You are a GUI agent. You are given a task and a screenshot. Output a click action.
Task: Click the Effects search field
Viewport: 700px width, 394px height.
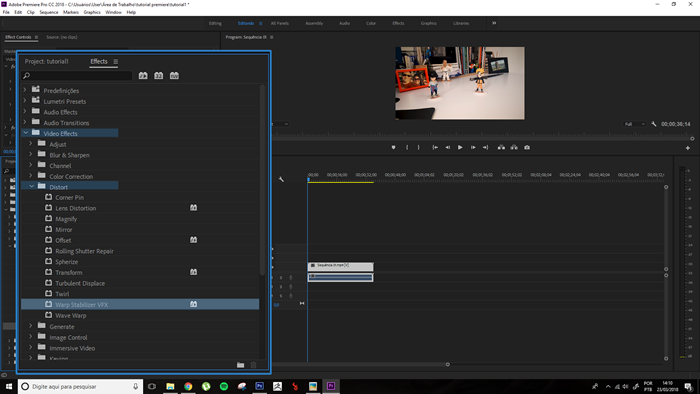(77, 75)
